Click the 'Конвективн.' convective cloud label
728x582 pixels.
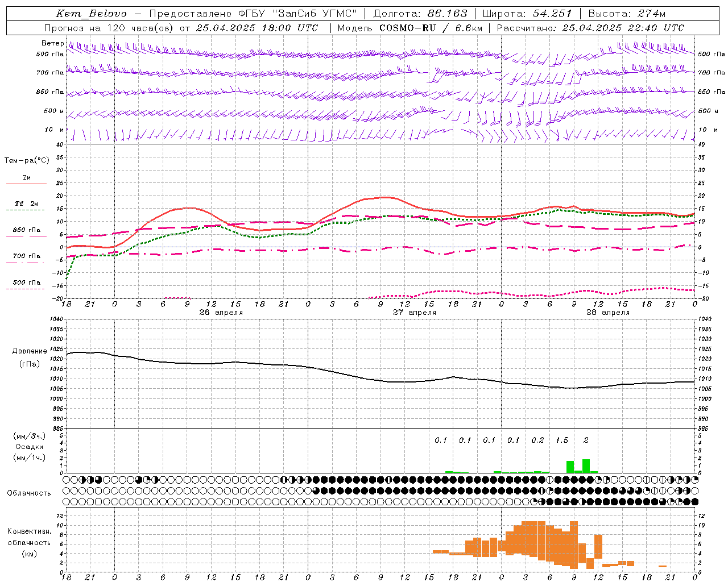tap(29, 531)
